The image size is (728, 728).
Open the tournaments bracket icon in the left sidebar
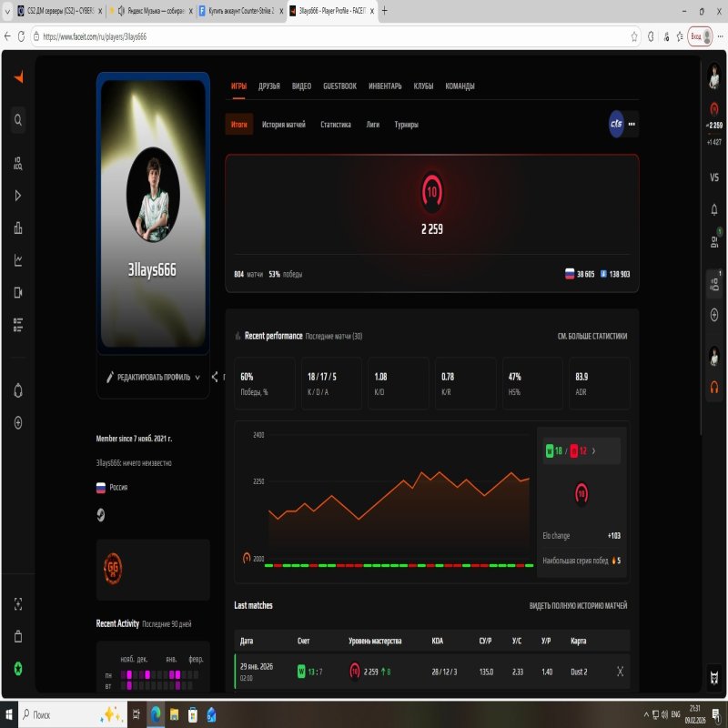pyautogui.click(x=17, y=229)
